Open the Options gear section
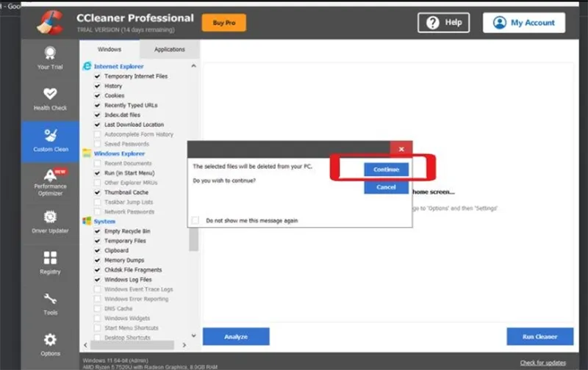The image size is (588, 370). pos(50,345)
